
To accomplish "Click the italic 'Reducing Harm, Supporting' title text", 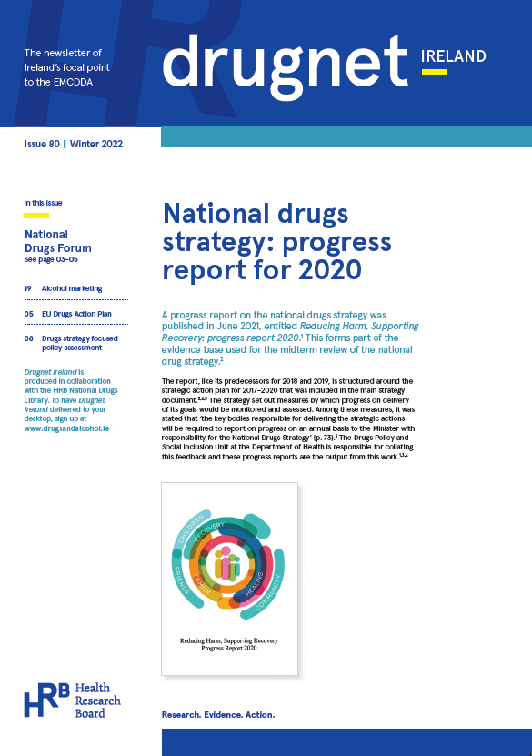I will click(x=359, y=326).
